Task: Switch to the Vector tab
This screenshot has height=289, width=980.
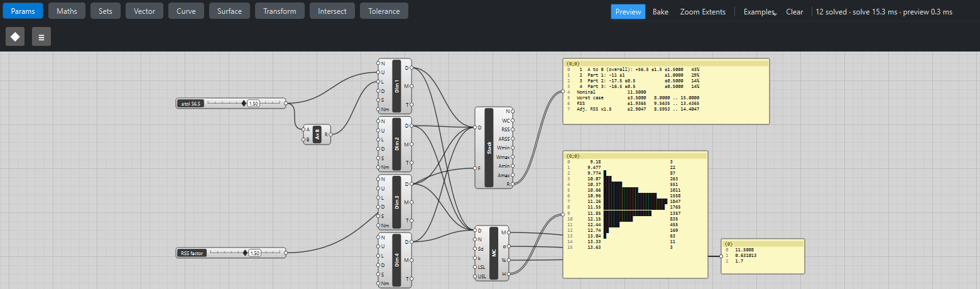Action: point(144,11)
